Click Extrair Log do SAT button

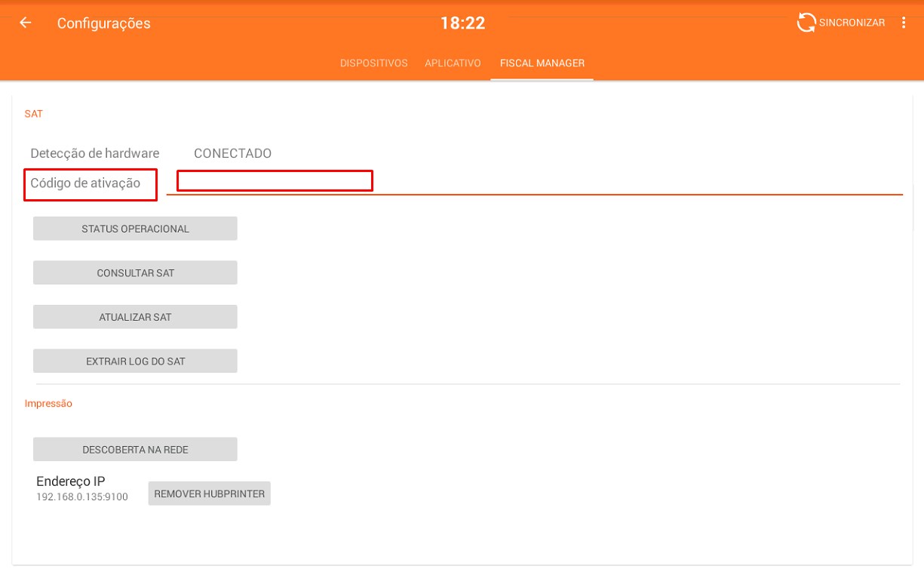point(135,361)
